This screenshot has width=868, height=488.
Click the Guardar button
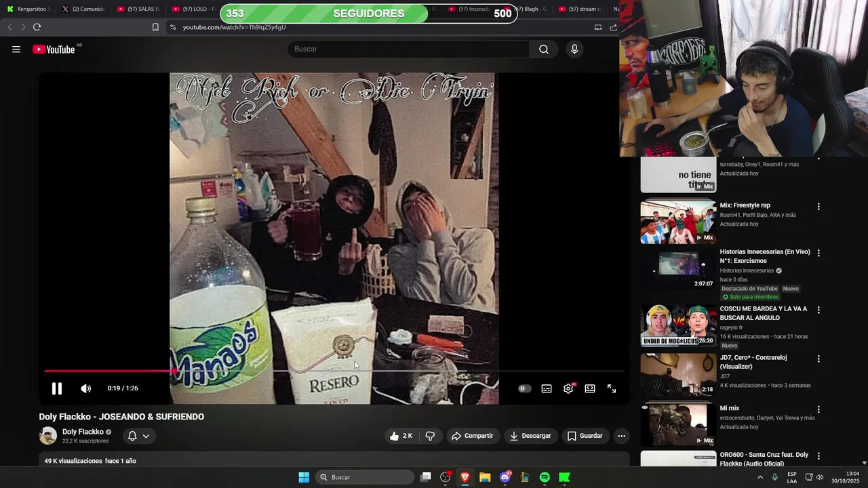(x=585, y=436)
